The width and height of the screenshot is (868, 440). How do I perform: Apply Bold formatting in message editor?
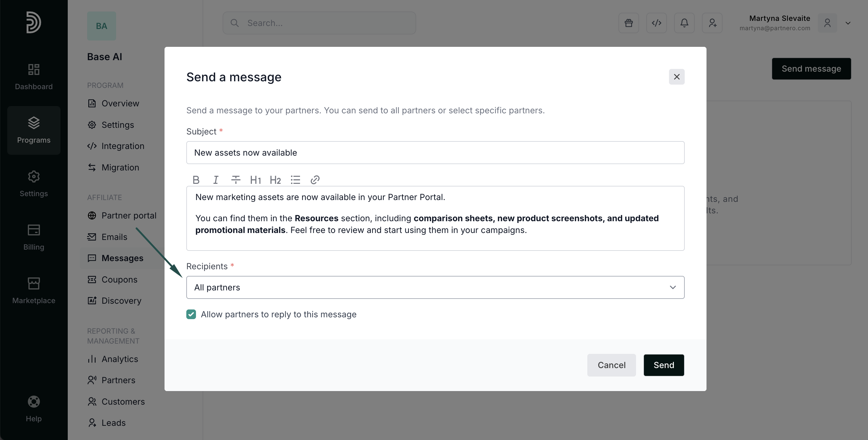[196, 180]
